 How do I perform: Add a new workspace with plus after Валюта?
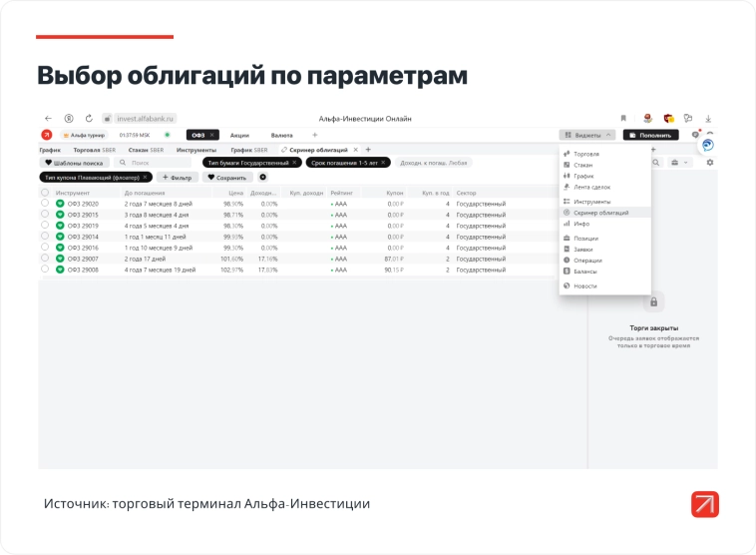point(315,135)
